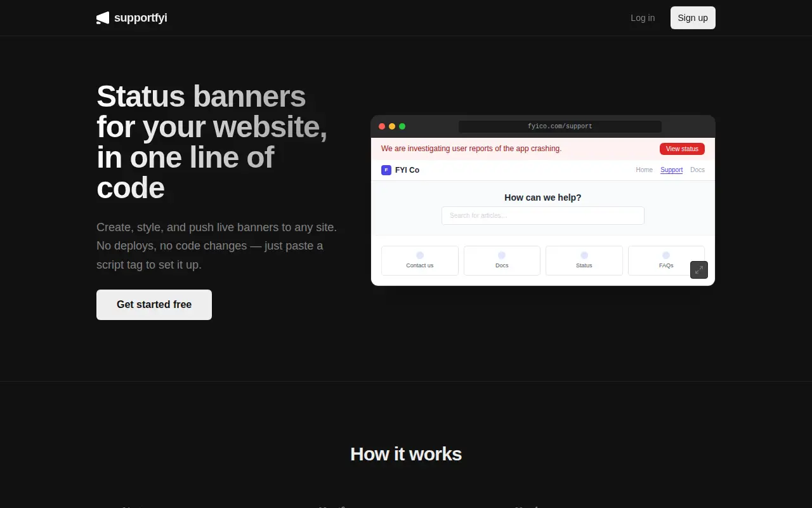Click the green maximize dot in mock browser
This screenshot has width=812, height=508.
point(402,126)
